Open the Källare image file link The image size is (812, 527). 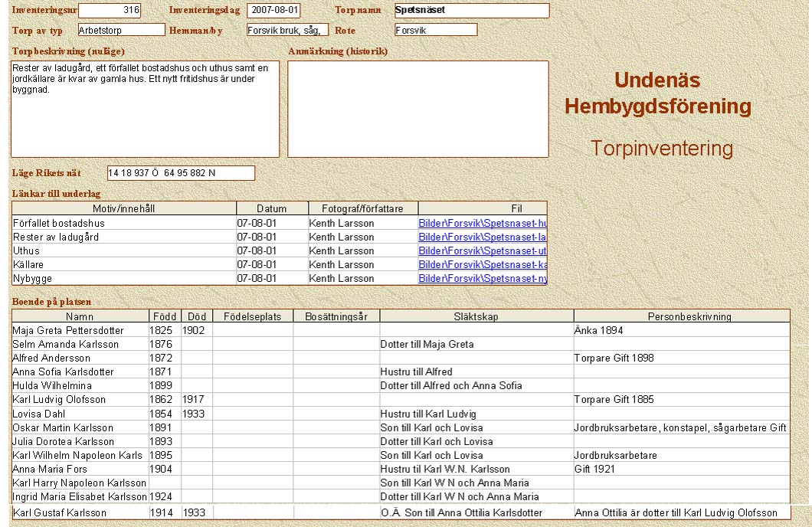click(x=482, y=265)
